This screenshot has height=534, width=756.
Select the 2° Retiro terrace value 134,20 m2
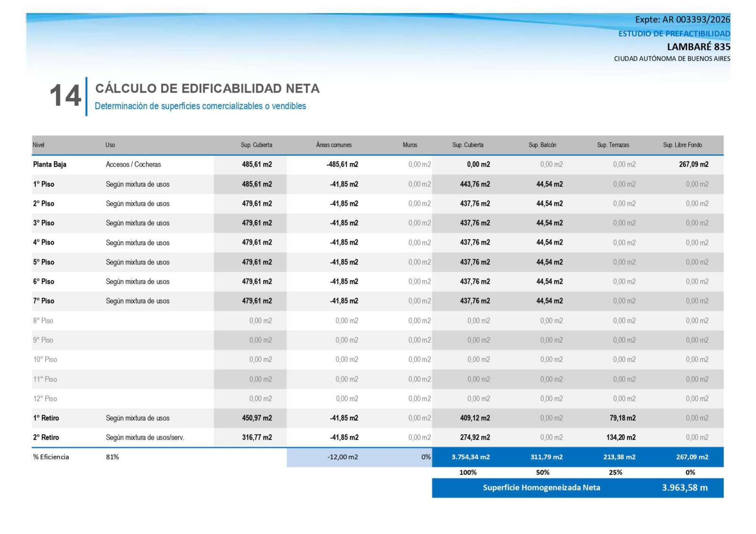pos(621,438)
